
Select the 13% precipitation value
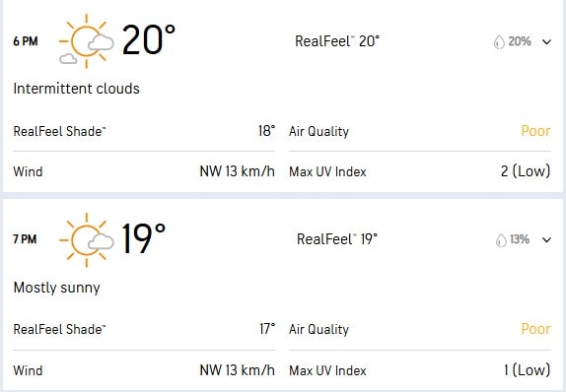pyautogui.click(x=520, y=239)
